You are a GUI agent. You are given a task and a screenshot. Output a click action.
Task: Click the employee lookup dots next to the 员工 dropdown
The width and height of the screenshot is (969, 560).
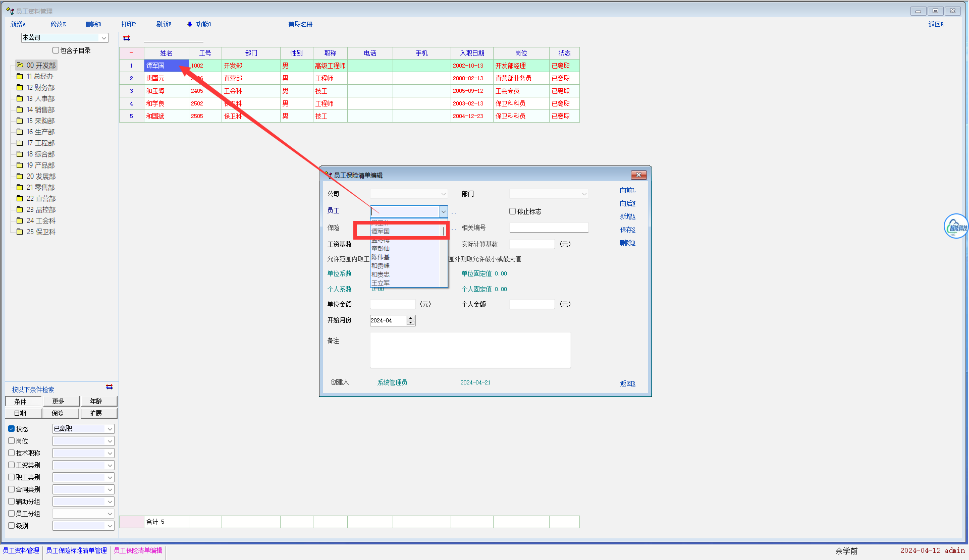(454, 212)
